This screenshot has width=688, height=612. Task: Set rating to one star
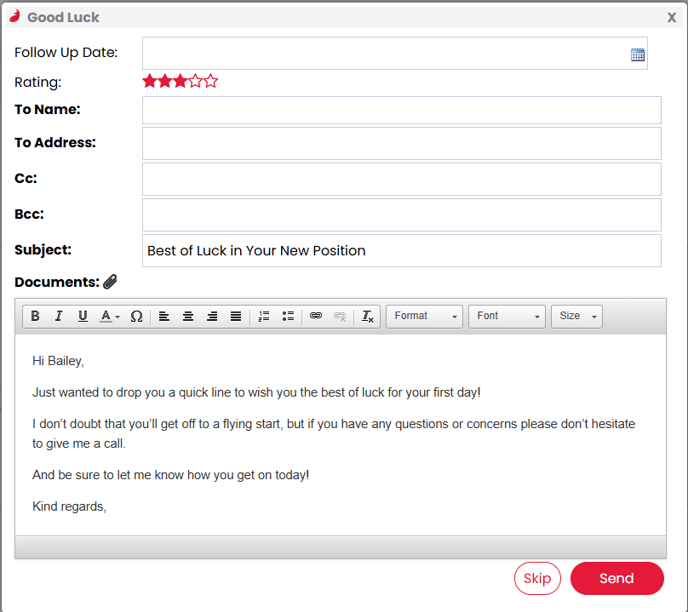[150, 81]
